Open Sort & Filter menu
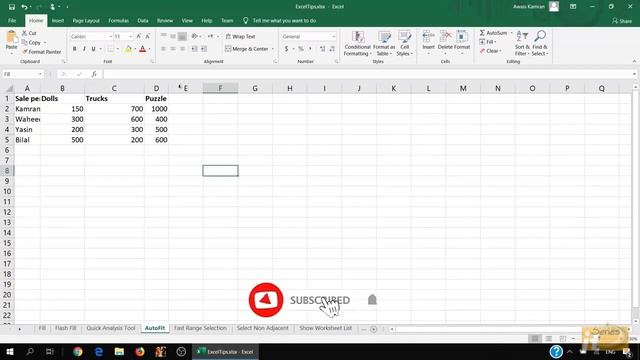This screenshot has height=360, width=640. coord(522,43)
